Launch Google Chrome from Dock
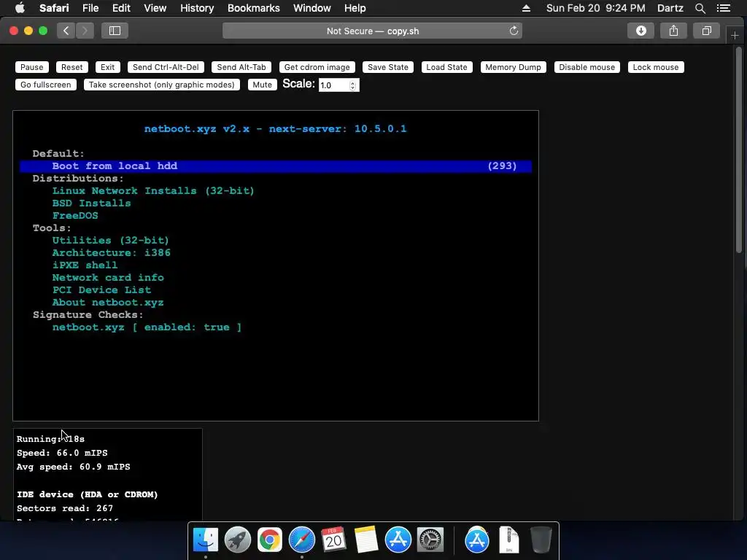The image size is (747, 560). [270, 540]
